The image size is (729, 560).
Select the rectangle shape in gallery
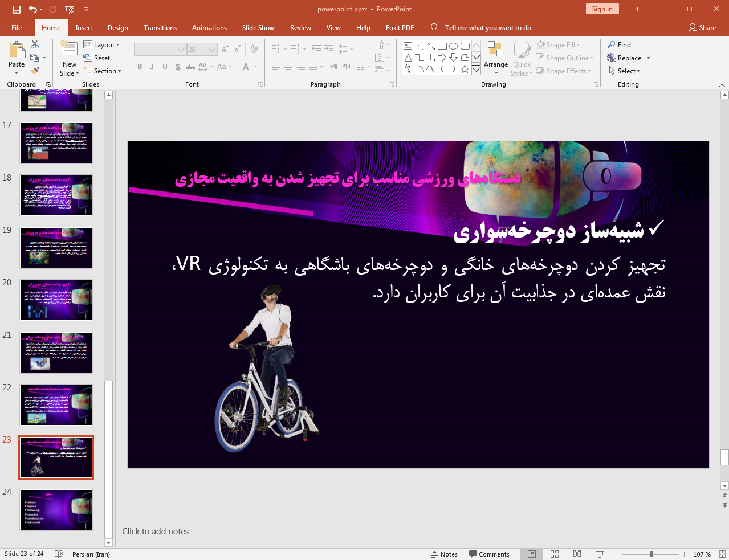[x=442, y=46]
